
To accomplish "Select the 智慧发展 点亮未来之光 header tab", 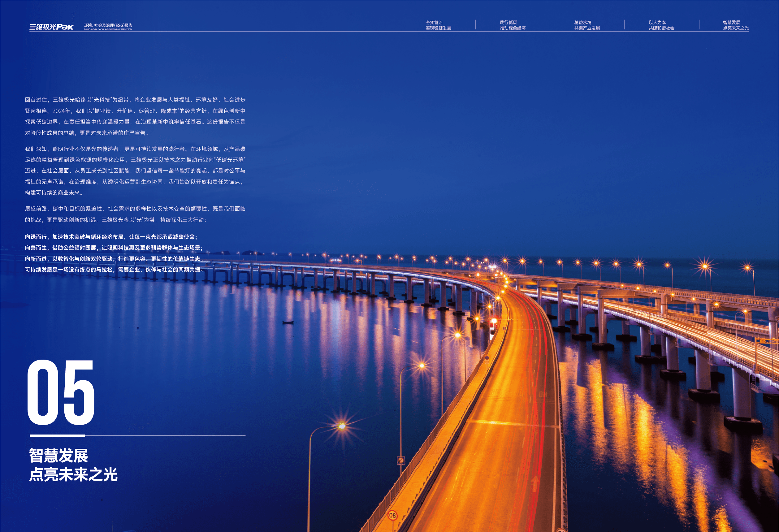I will pos(735,25).
